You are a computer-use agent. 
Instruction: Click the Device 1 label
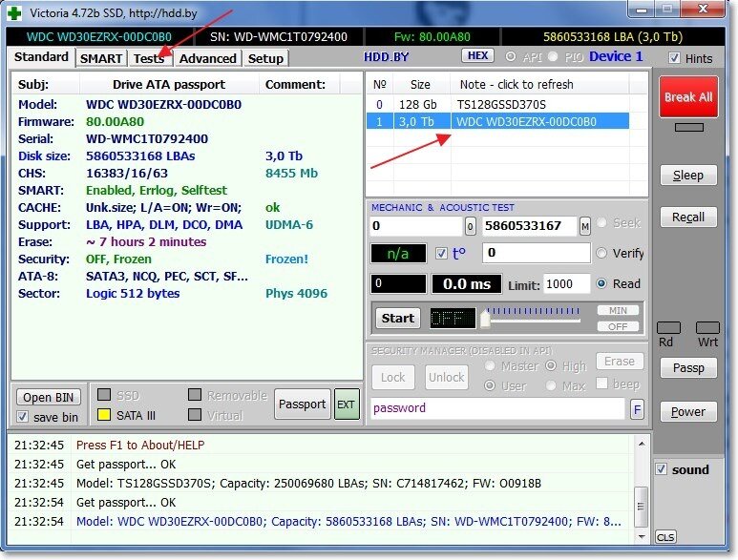click(616, 56)
